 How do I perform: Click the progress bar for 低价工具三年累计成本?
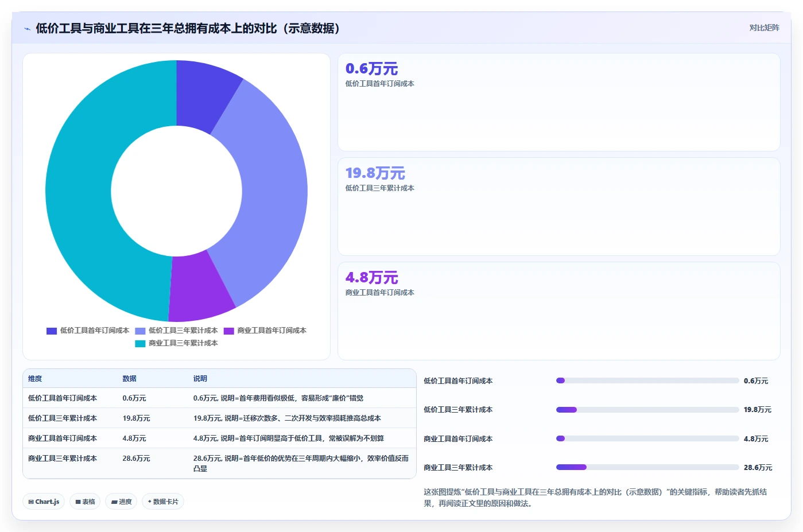[x=647, y=410]
